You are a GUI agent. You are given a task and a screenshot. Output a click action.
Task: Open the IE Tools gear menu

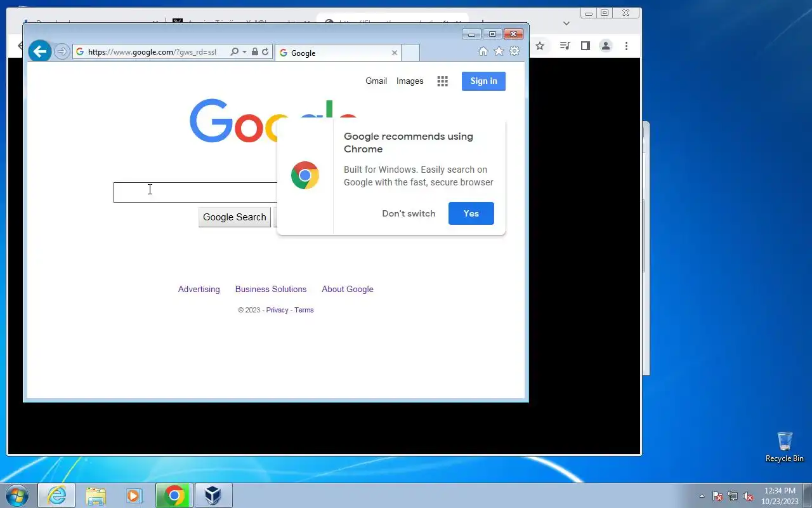514,51
